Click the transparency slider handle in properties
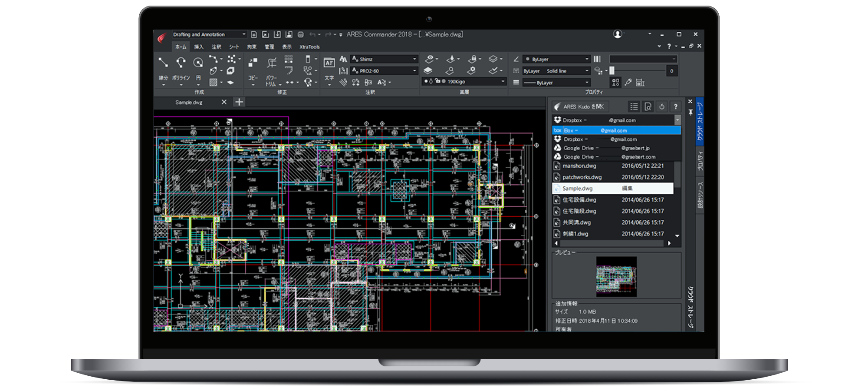868x391 pixels. pos(612,71)
